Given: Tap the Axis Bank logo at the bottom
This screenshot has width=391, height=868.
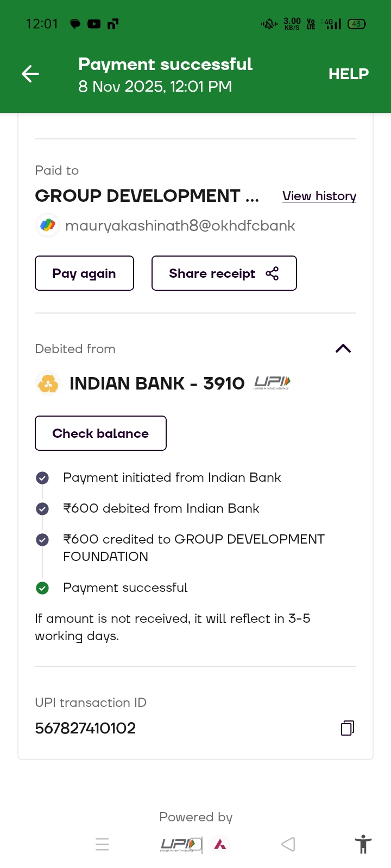Looking at the screenshot, I should click(x=220, y=844).
